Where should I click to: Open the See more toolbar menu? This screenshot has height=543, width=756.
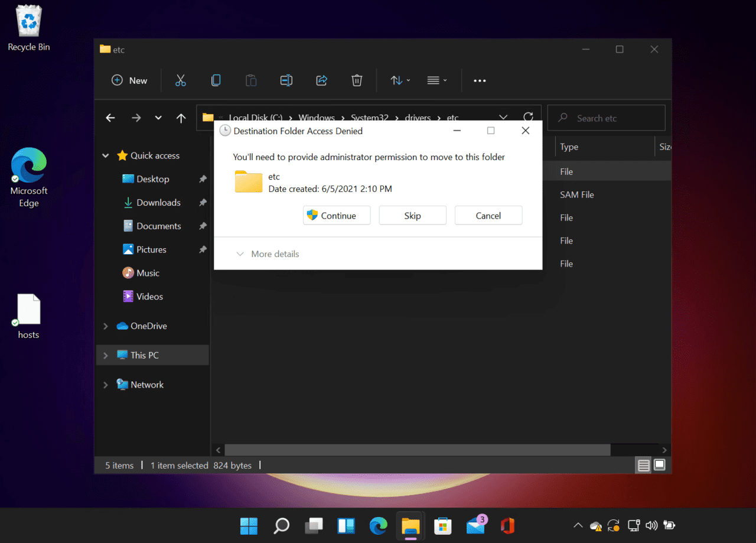point(479,80)
